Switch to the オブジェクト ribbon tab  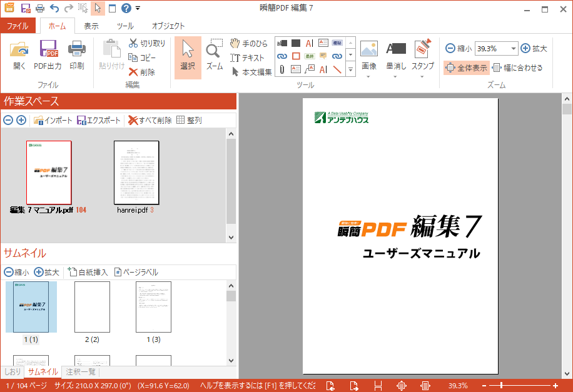pyautogui.click(x=168, y=26)
